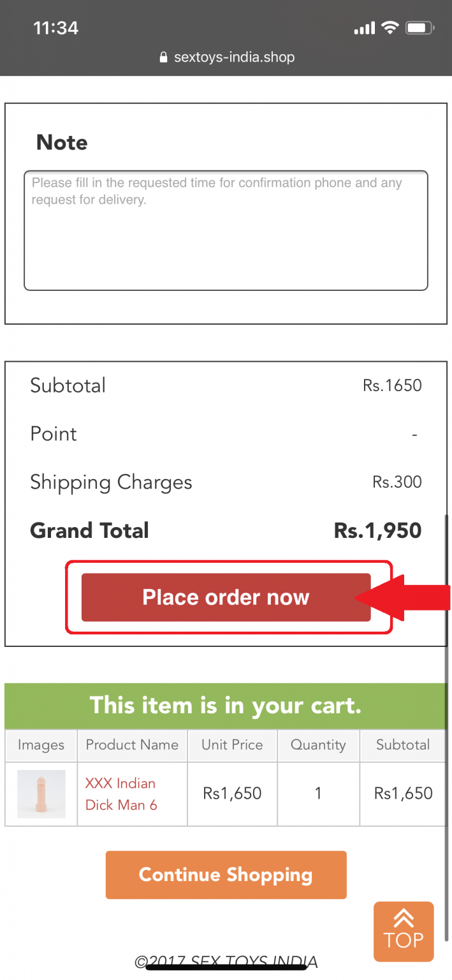
Task: Tap the sextoys-india.shop URL text
Action: 234,57
